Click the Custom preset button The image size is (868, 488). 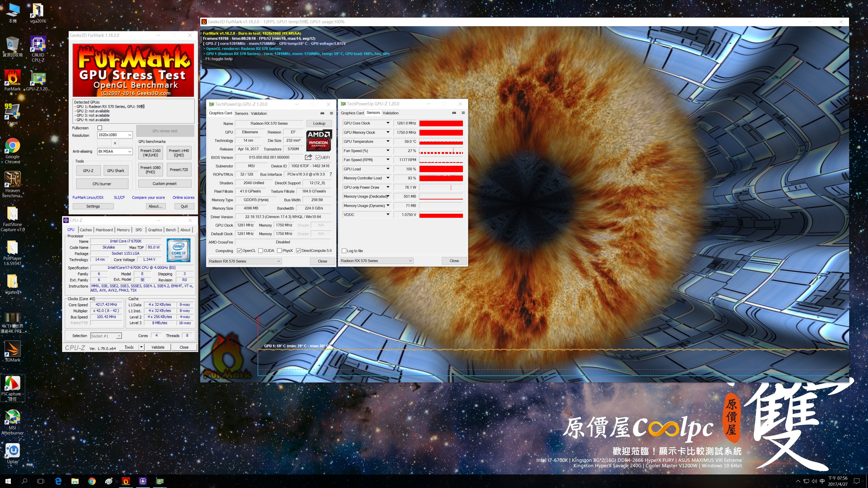click(x=165, y=184)
